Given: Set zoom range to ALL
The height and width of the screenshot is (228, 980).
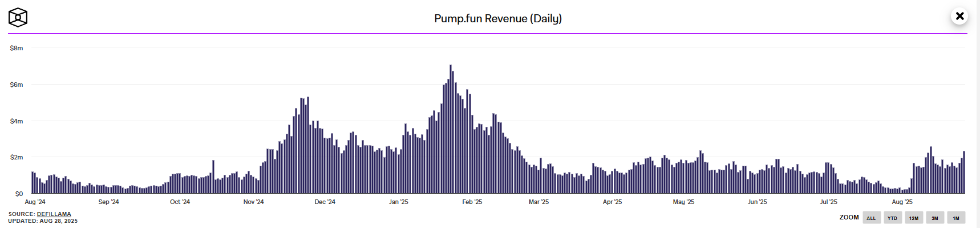Looking at the screenshot, I should point(872,218).
